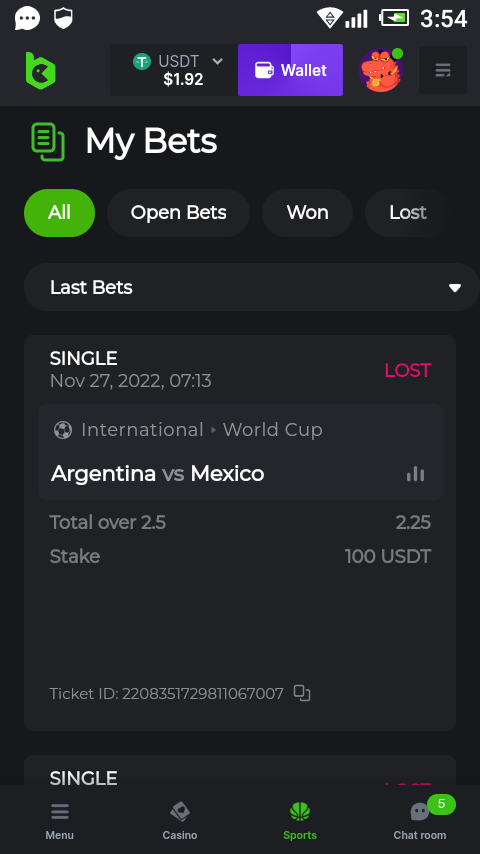
Task: Show only Won bets
Action: [307, 213]
